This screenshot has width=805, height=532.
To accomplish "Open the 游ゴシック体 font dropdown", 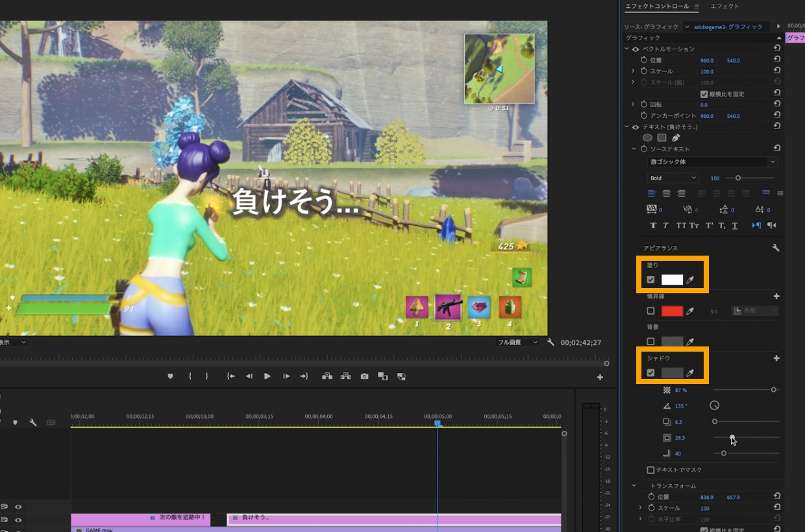I will click(x=712, y=162).
